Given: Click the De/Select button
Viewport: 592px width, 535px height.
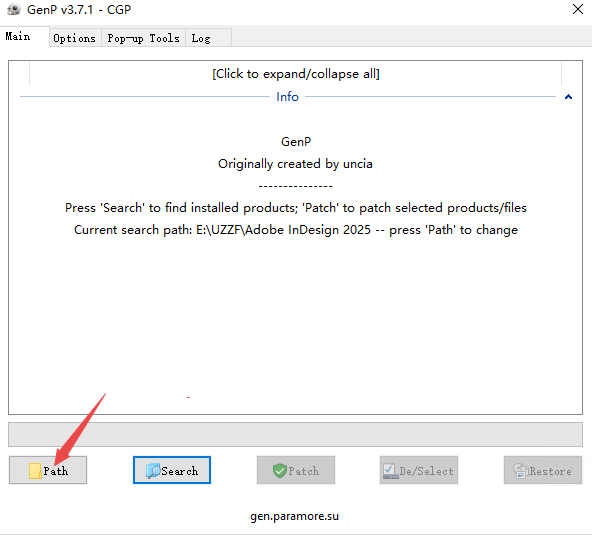Looking at the screenshot, I should click(419, 470).
